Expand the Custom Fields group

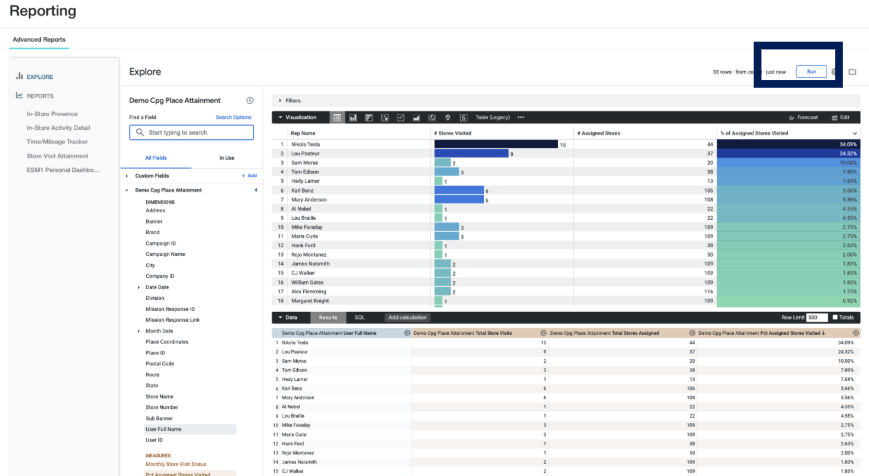(127, 176)
